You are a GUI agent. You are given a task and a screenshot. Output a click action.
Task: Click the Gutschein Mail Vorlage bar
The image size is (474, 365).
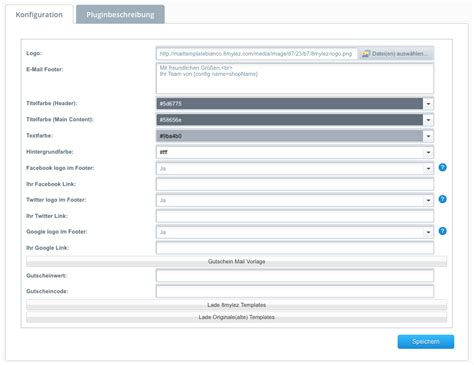237,261
